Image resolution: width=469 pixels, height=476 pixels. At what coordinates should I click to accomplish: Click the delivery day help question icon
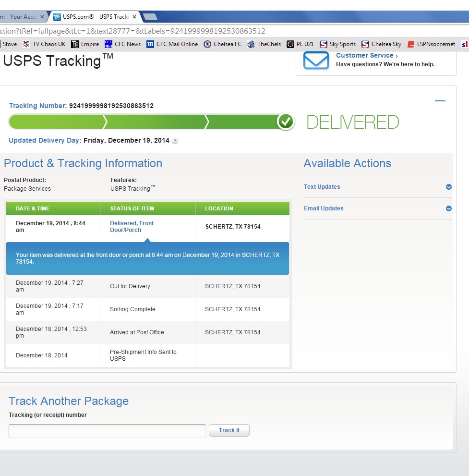[175, 141]
